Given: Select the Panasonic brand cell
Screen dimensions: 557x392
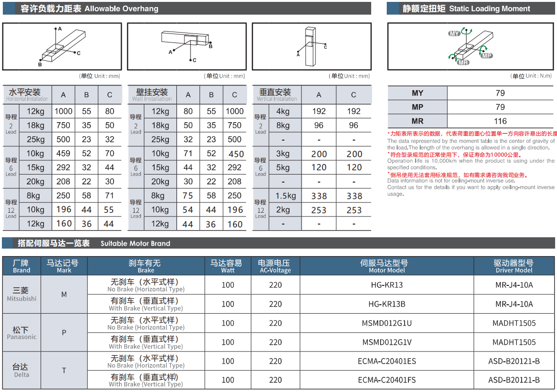Looking at the screenshot, I should click(22, 333).
